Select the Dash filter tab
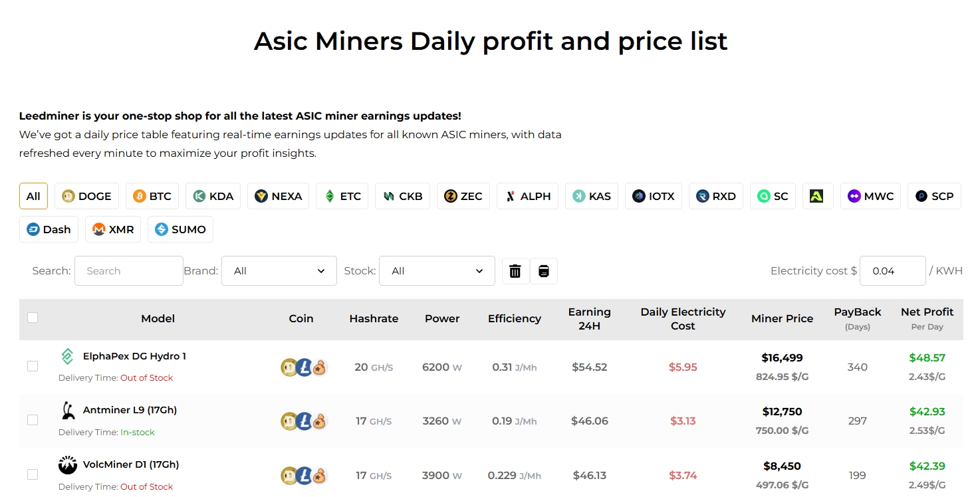980x497 pixels. 49,229
